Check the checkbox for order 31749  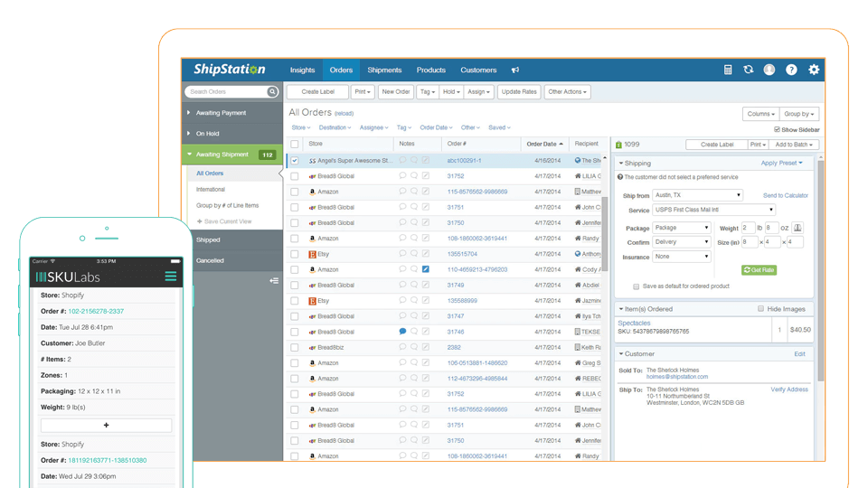295,285
